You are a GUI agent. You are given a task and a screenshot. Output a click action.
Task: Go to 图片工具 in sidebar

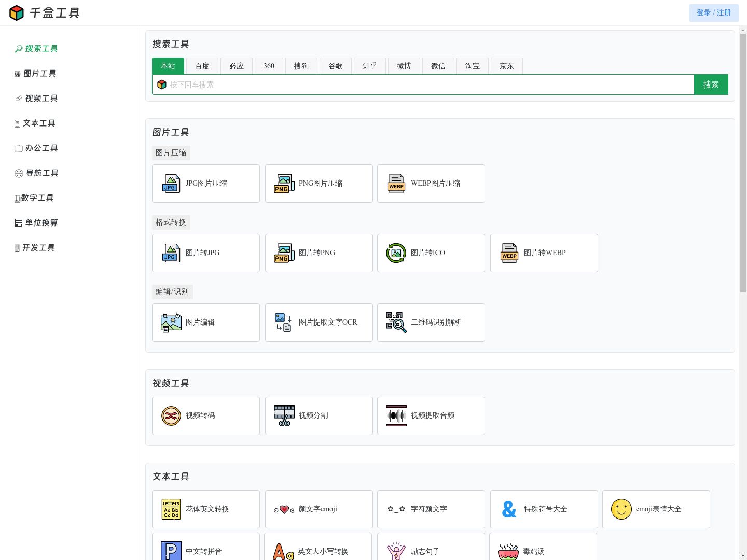(35, 74)
